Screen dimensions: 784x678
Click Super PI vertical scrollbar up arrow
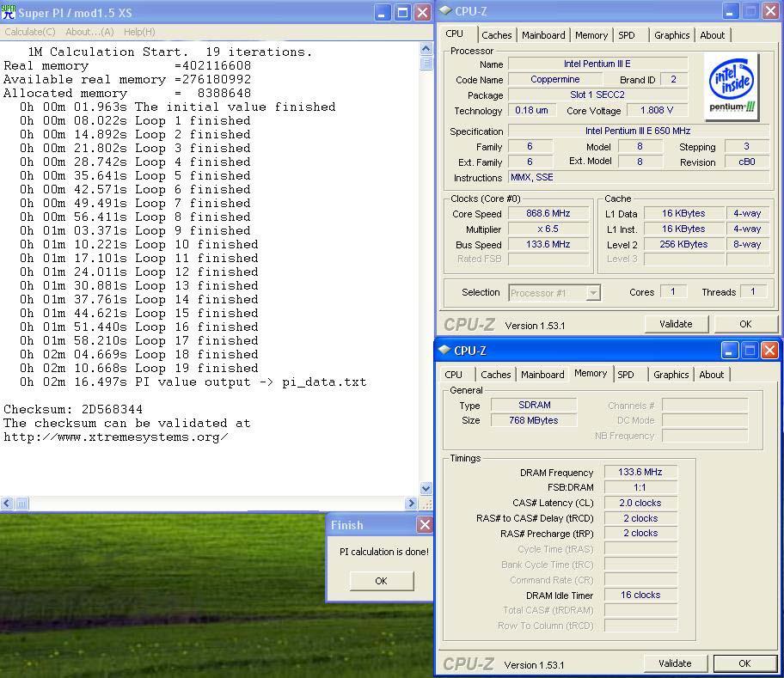426,48
